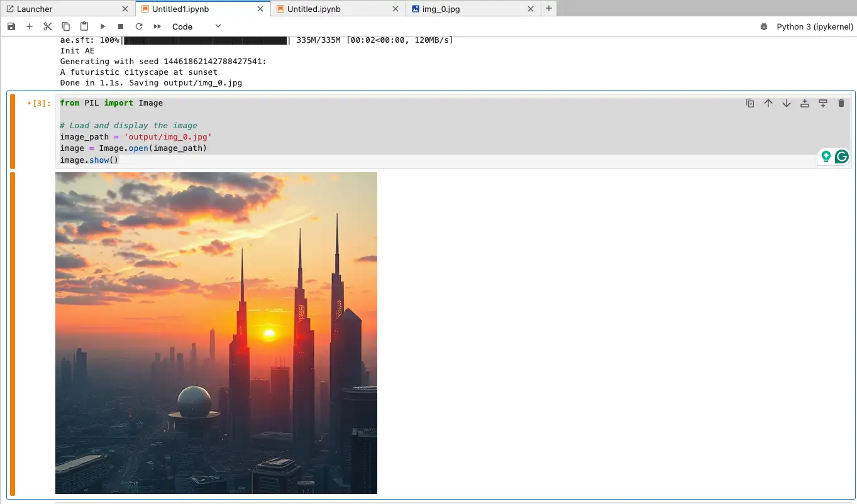
Task: Duplicate the cell using cell toolbar icon
Action: click(x=750, y=103)
